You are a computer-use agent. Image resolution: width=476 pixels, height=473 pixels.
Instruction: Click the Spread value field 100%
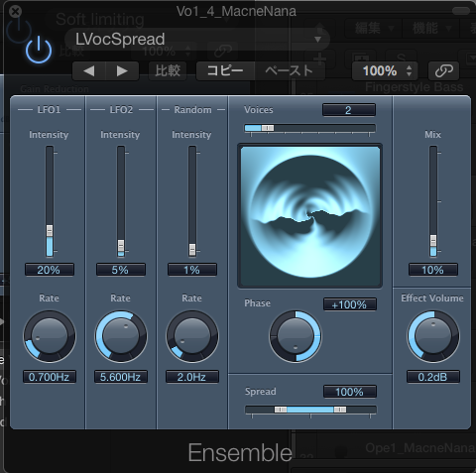pos(350,392)
